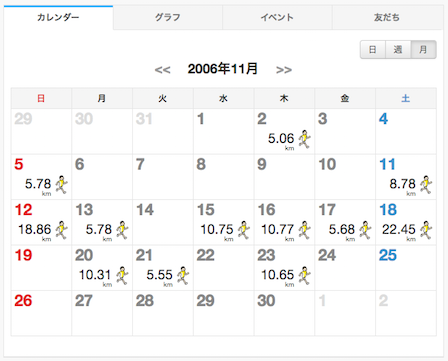
Task: Open the 10.75 km entry on November 15
Action: (217, 230)
